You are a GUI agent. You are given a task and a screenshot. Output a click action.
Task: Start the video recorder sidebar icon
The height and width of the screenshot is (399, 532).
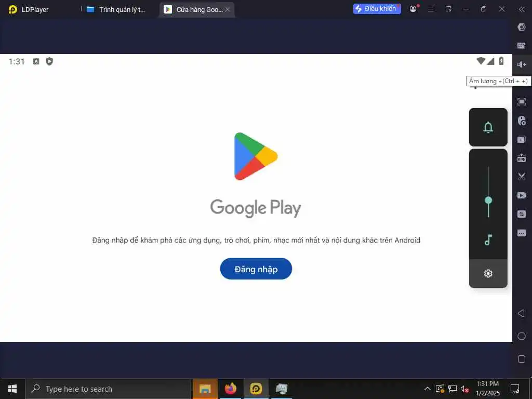(522, 195)
